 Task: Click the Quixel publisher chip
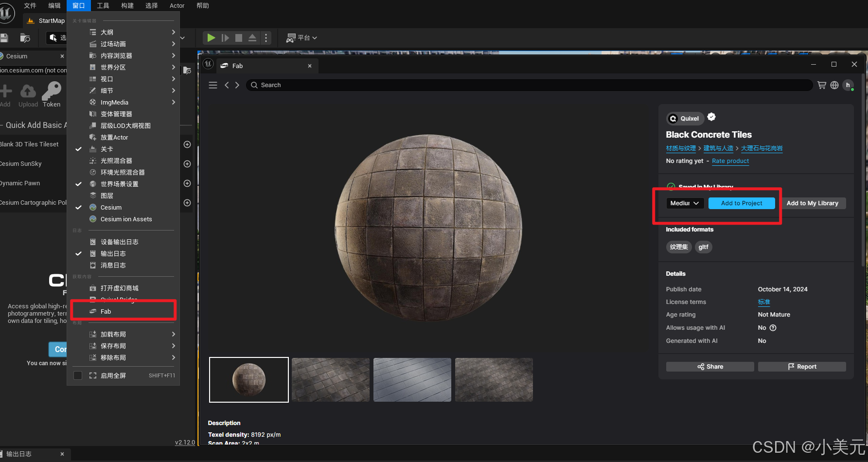[685, 118]
